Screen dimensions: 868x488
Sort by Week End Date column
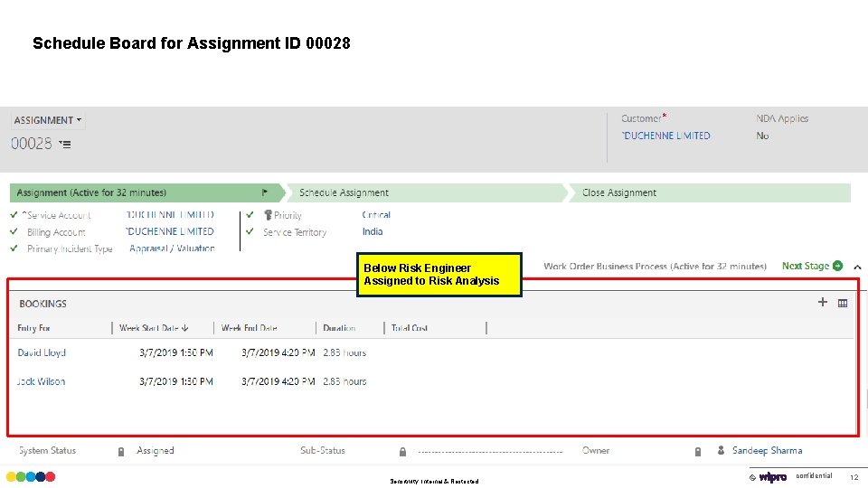tap(250, 328)
